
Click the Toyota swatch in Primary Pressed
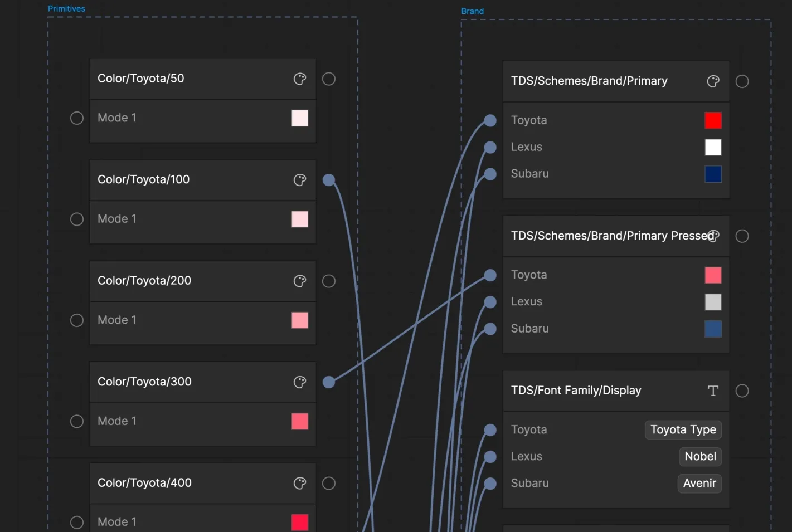713,275
